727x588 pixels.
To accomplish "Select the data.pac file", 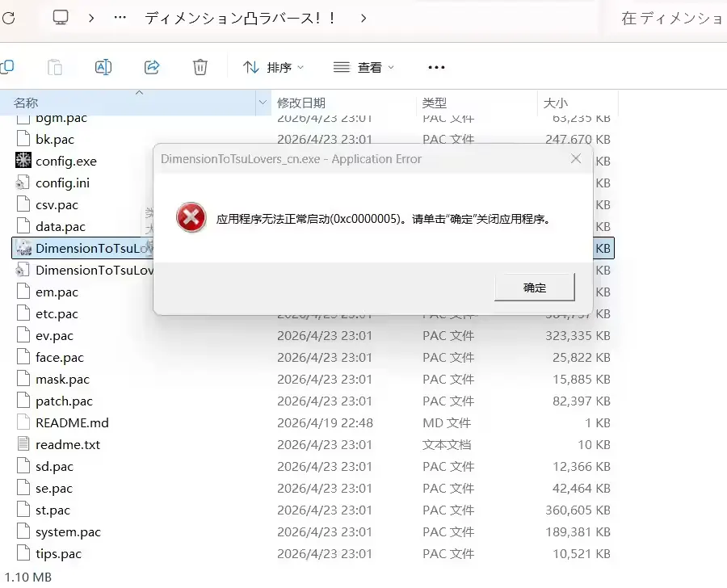I will 61,227.
